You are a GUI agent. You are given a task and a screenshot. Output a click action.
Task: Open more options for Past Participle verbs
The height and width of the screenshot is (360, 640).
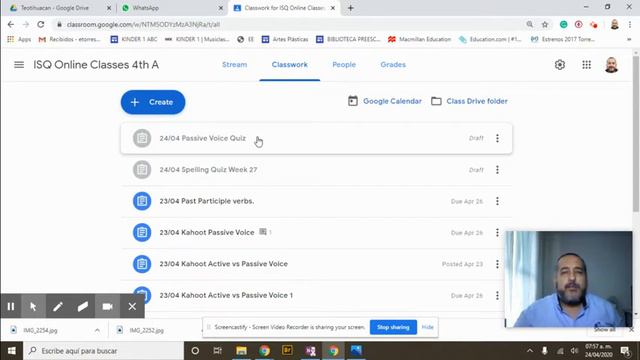(497, 201)
